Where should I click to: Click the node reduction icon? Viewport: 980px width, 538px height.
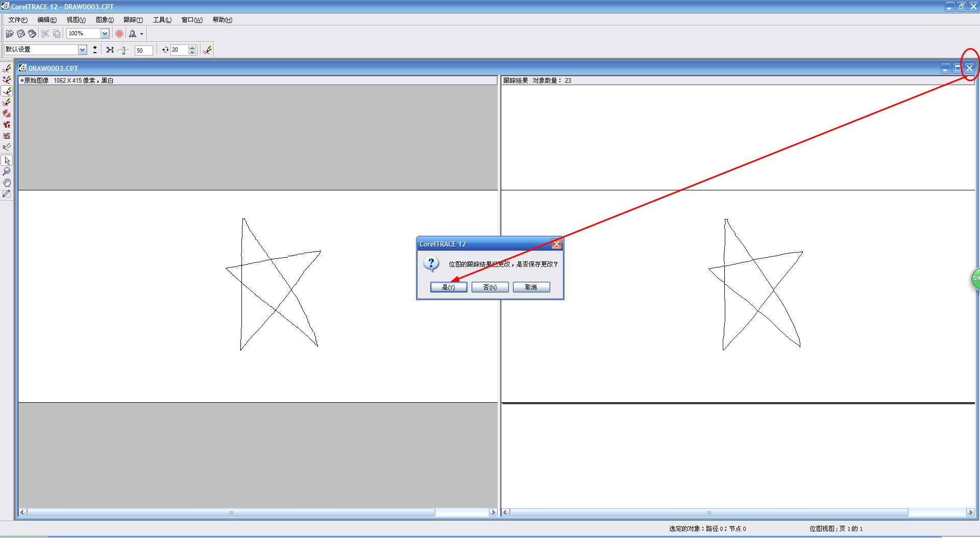(x=110, y=50)
